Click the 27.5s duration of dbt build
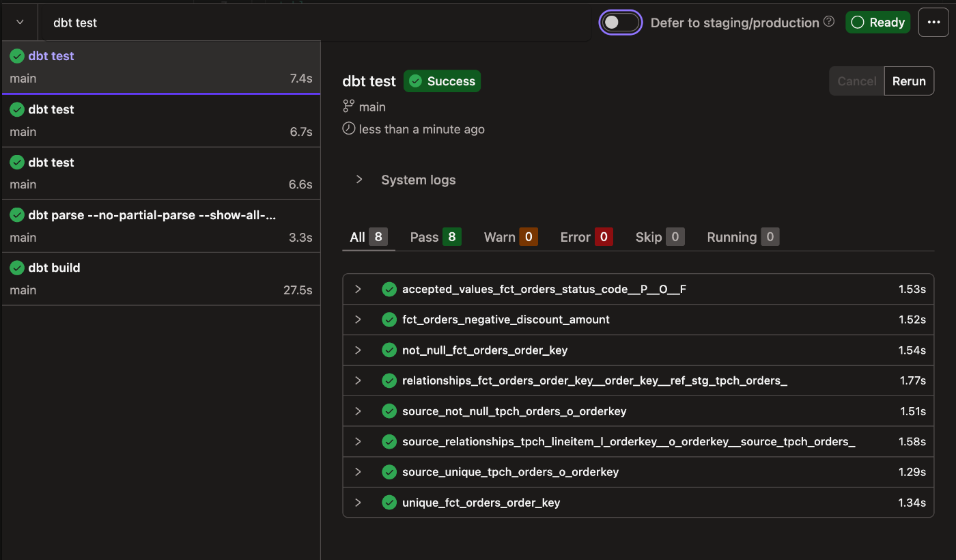 coord(298,290)
